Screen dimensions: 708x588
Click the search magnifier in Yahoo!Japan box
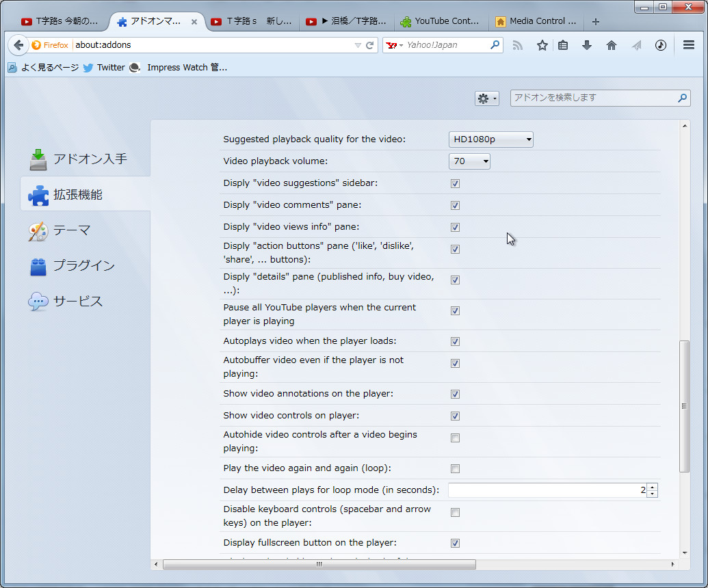[x=495, y=44]
